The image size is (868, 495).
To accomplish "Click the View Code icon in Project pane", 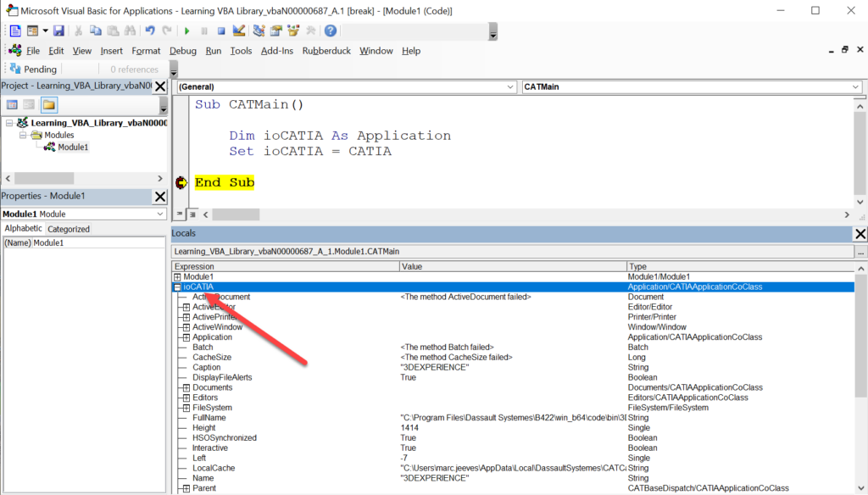I will [x=12, y=104].
